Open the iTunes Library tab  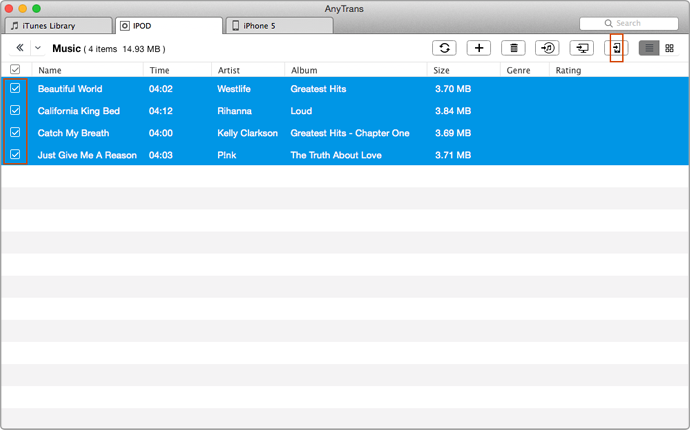tap(59, 26)
